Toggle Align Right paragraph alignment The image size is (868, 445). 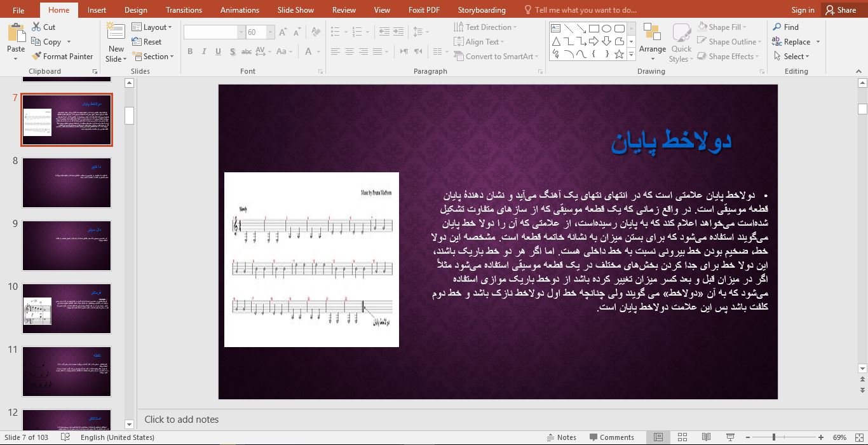(363, 51)
